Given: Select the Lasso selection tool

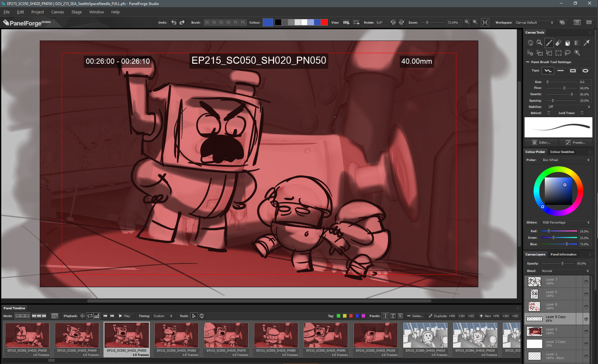Looking at the screenshot, I should coord(568,53).
